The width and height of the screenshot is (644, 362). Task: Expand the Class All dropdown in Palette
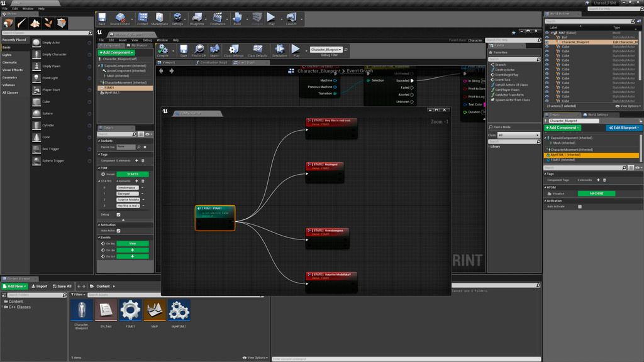click(x=518, y=135)
